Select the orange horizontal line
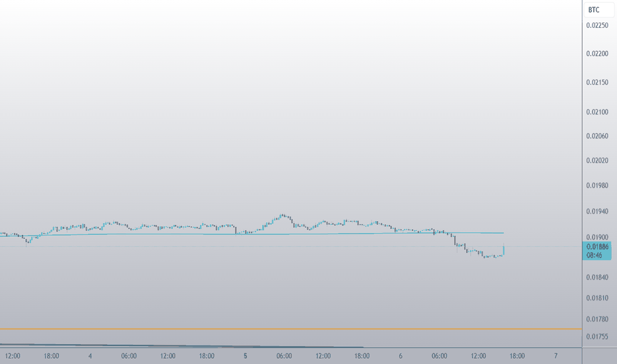Screen dimensions: 617x364 291,328
